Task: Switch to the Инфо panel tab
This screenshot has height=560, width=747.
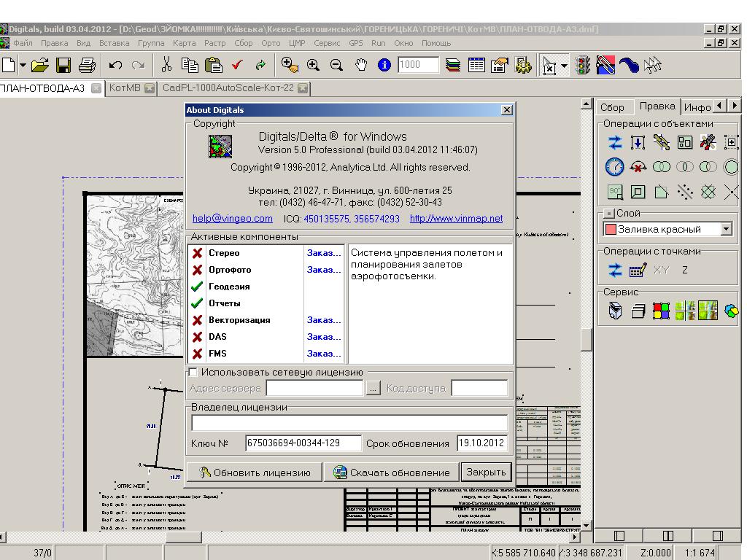Action: click(x=697, y=108)
